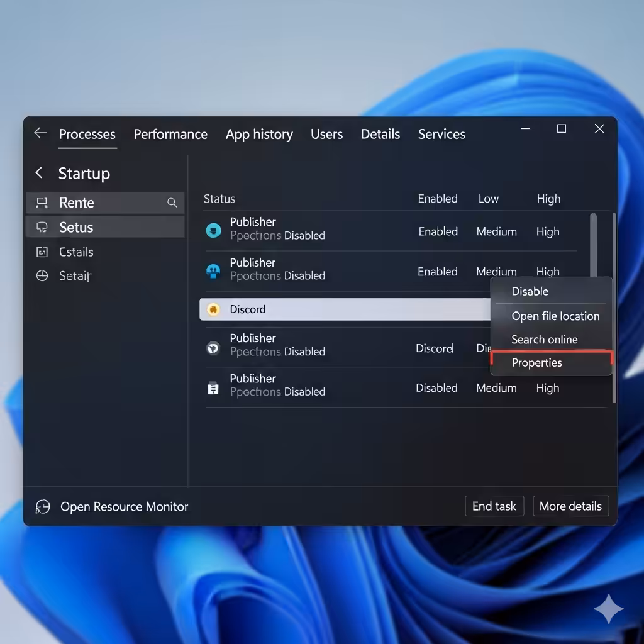Viewport: 644px width, 644px height.
Task: Click the Setair sidebar icon
Action: 42,275
